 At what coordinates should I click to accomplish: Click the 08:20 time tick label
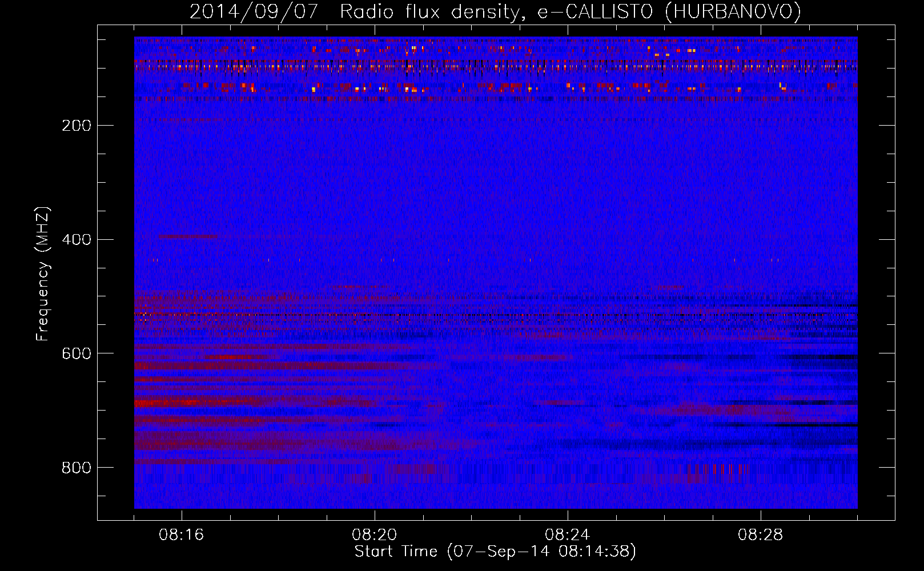click(x=375, y=535)
